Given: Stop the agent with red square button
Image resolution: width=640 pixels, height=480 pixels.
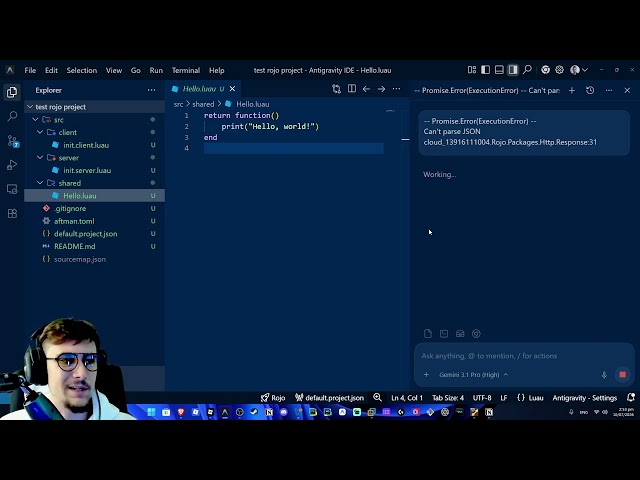Looking at the screenshot, I should [622, 375].
